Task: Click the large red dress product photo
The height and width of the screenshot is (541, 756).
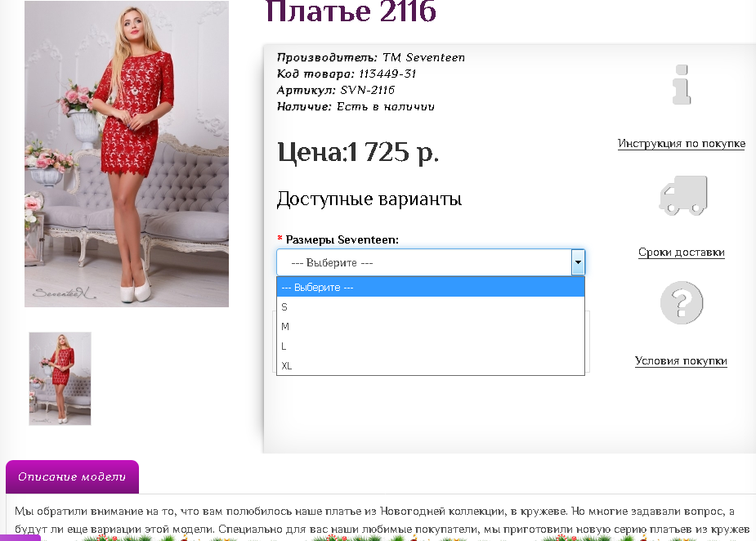Action: point(127,154)
